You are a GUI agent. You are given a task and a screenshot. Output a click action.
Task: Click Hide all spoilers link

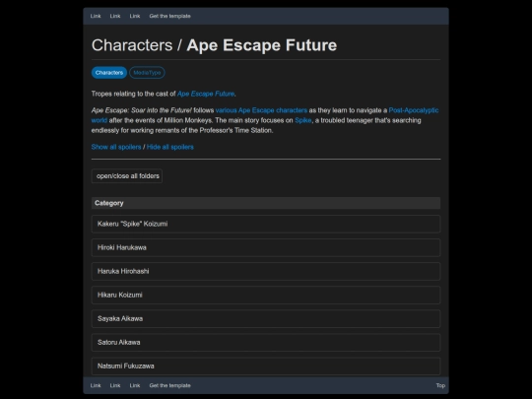pyautogui.click(x=170, y=147)
